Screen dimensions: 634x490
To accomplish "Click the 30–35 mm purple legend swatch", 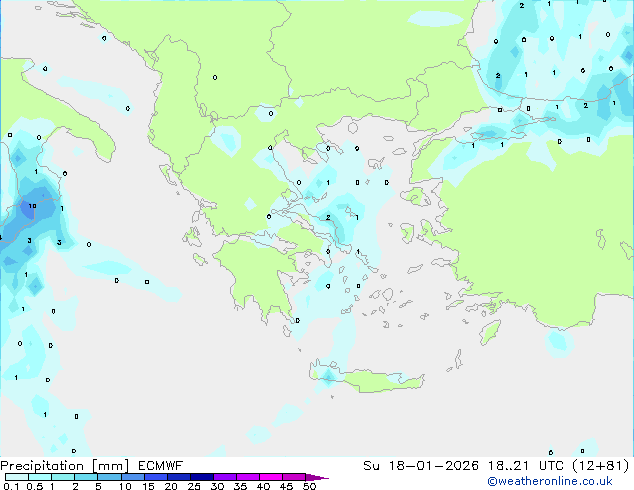I will click(225, 477).
